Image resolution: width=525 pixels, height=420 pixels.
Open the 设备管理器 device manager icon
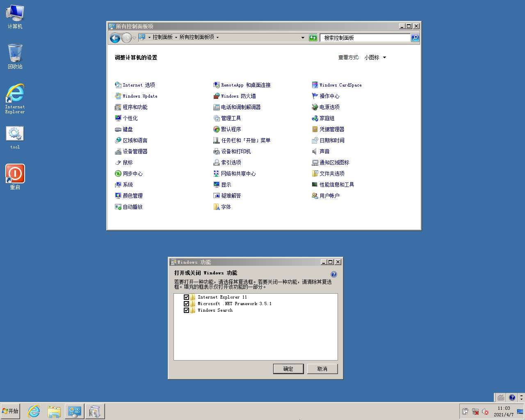click(x=118, y=151)
